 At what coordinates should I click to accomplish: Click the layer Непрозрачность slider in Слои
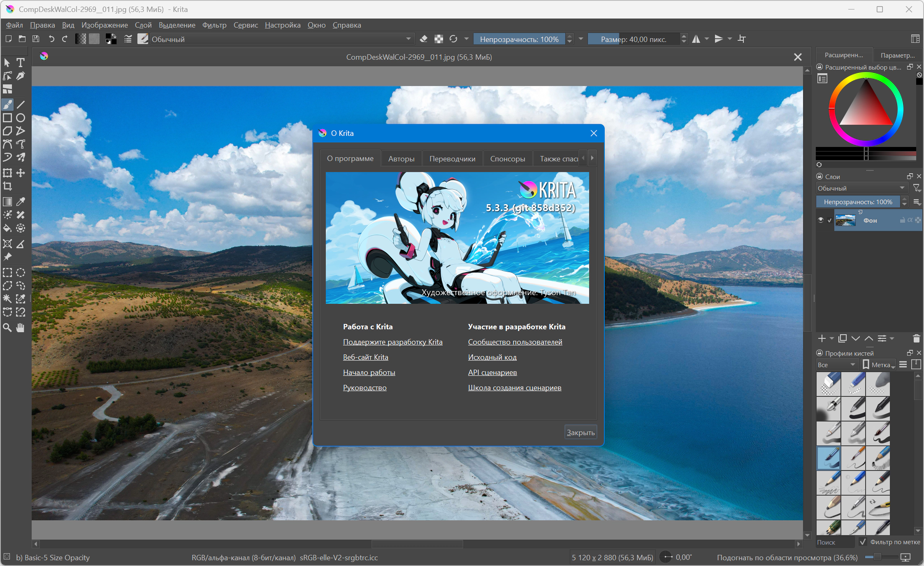[858, 202]
